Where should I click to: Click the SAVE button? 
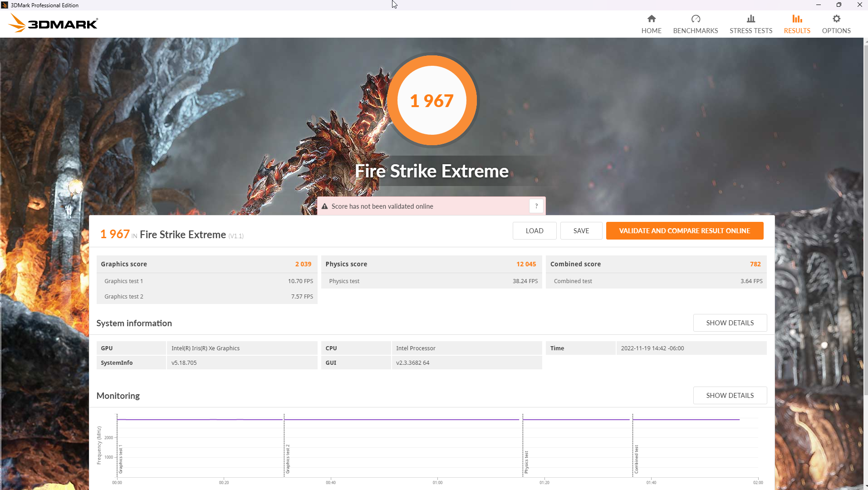(x=581, y=230)
